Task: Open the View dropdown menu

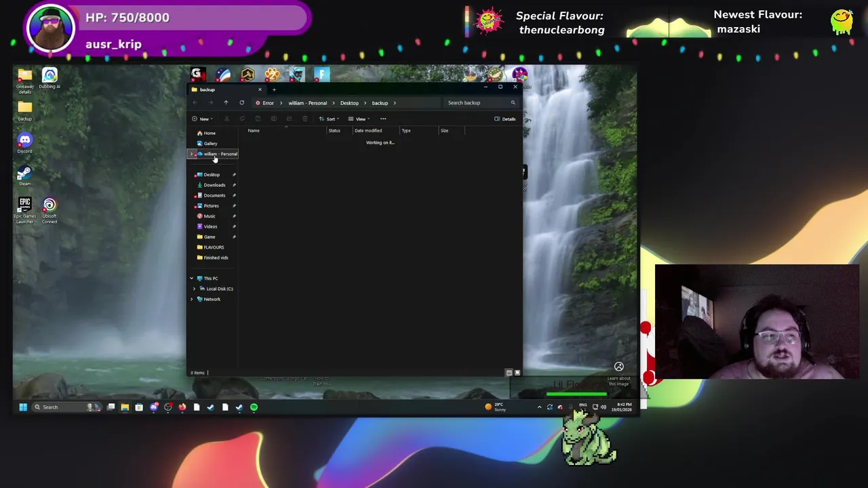Action: point(359,119)
